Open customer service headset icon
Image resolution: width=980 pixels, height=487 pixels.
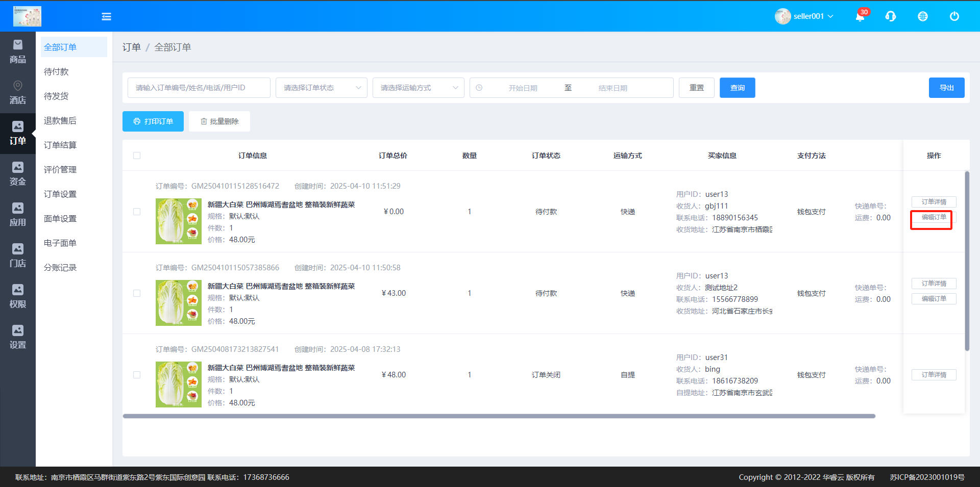891,16
